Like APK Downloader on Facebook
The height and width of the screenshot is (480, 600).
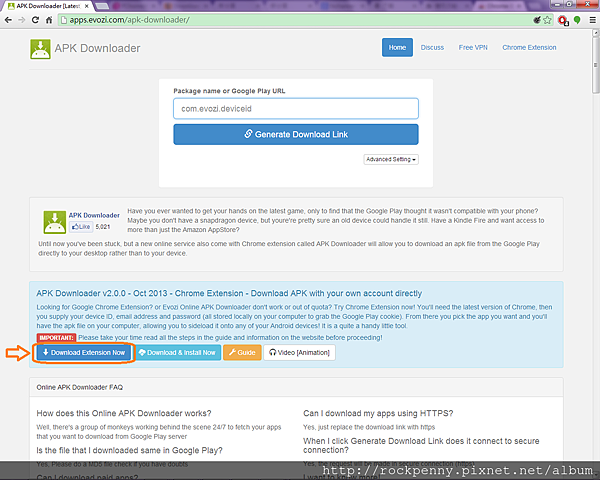click(x=81, y=227)
